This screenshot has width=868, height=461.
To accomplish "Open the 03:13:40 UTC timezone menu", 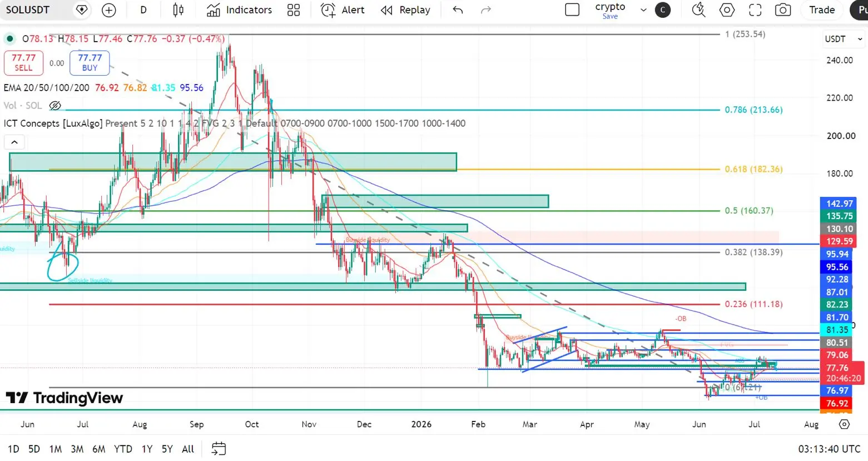I will pyautogui.click(x=829, y=449).
